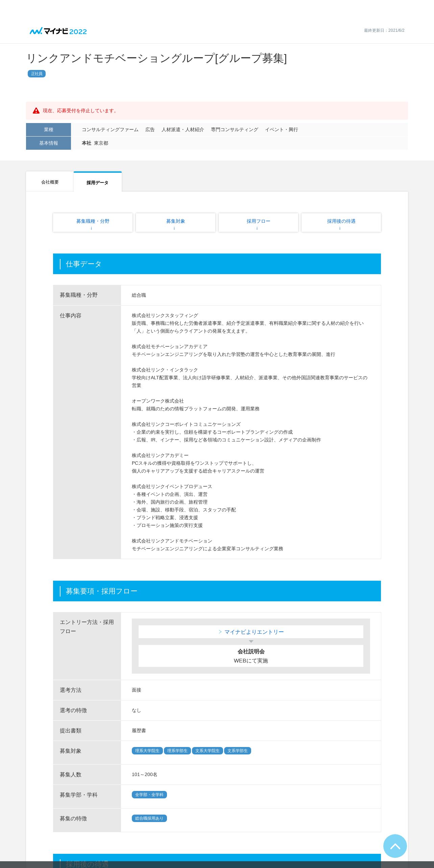Jump to 採用後の待遇 section
The width and height of the screenshot is (434, 868).
[341, 222]
